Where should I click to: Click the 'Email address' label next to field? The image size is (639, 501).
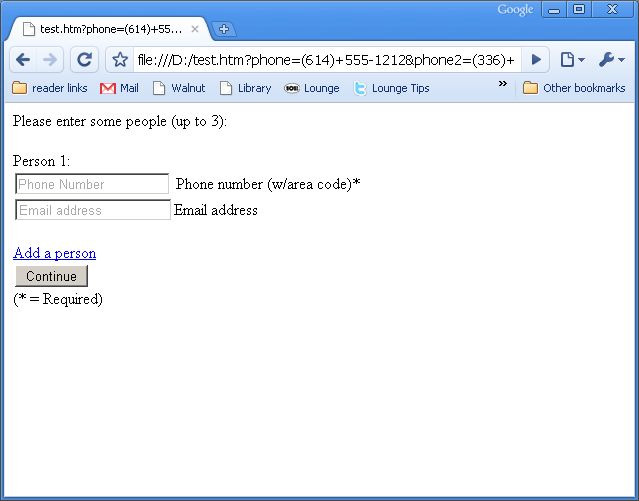[x=216, y=210]
